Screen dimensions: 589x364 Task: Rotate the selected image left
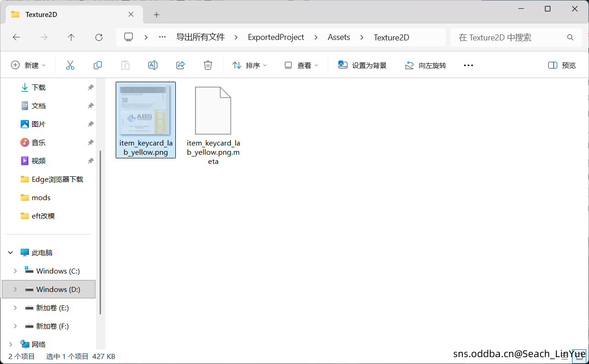[425, 65]
